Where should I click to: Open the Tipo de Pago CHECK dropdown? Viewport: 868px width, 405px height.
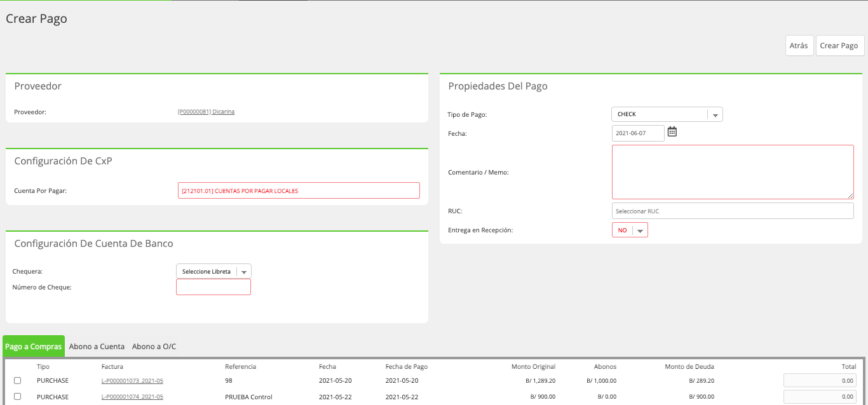(x=667, y=114)
